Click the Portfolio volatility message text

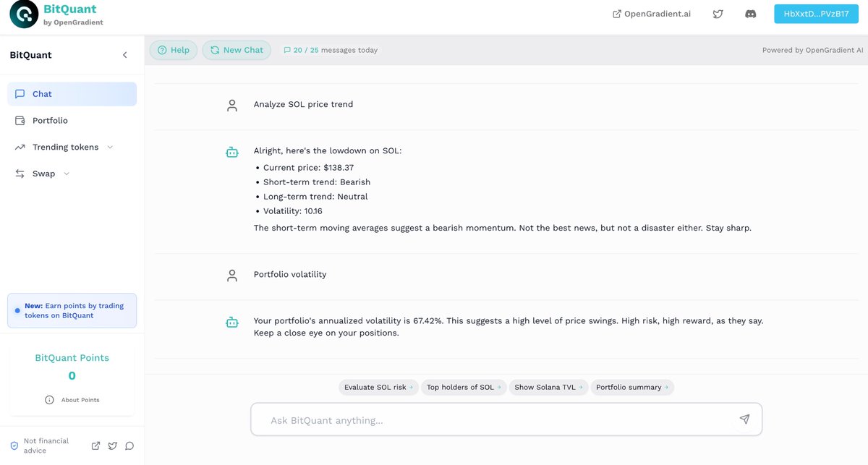pyautogui.click(x=289, y=274)
